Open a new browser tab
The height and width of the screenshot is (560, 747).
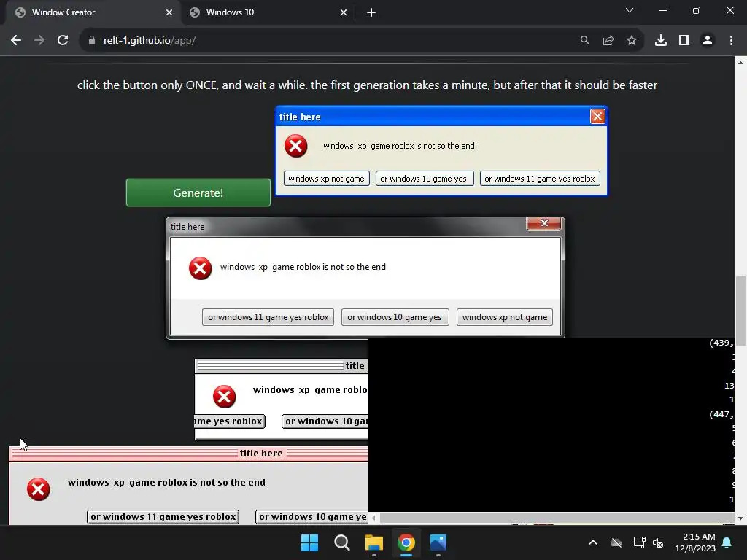(371, 12)
